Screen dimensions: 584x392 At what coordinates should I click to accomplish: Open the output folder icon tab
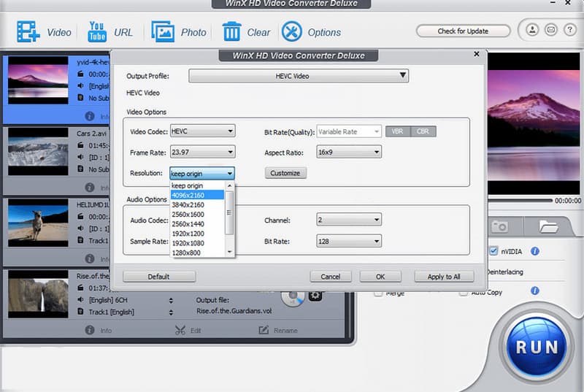pos(547,226)
